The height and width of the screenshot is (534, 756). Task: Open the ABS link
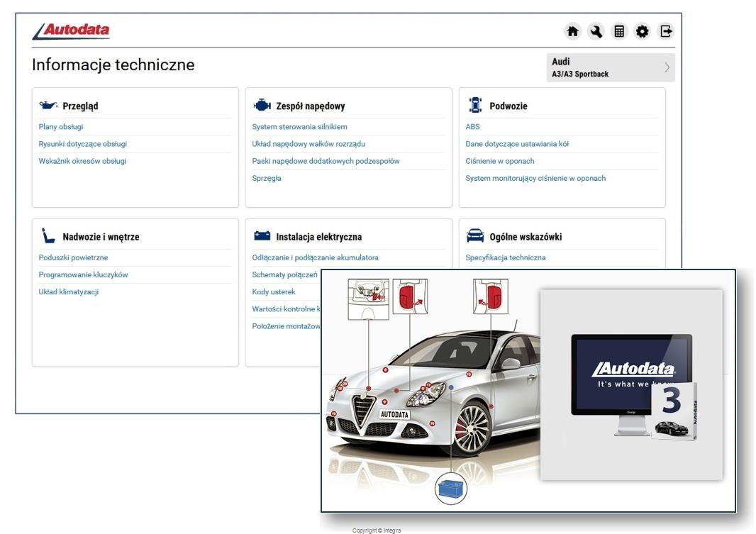tap(472, 127)
